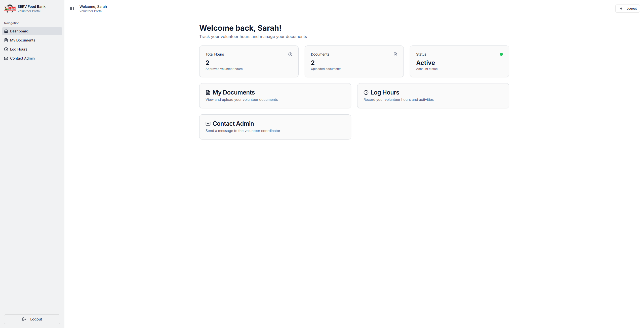
Task: Click the envelope icon beside Contact Admin heading
Action: [208, 124]
